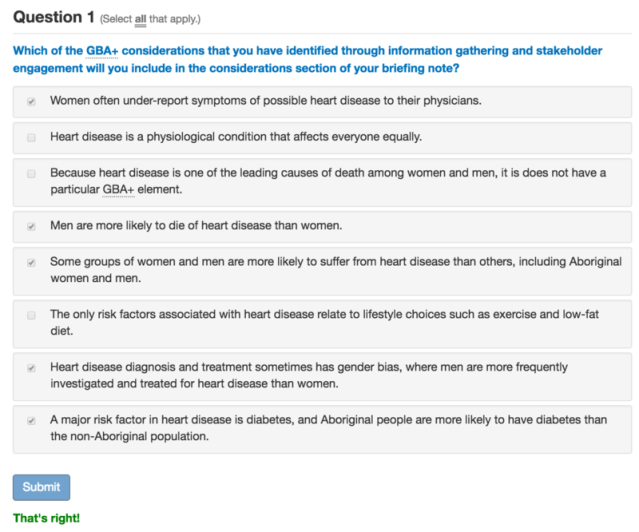
Task: Click the 'That's right!' feedback message
Action: pos(46,519)
